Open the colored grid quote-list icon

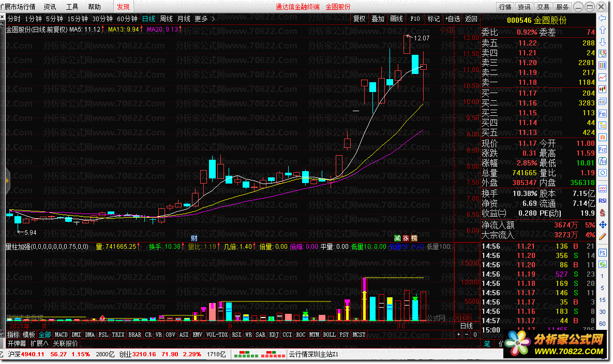[x=603, y=66]
